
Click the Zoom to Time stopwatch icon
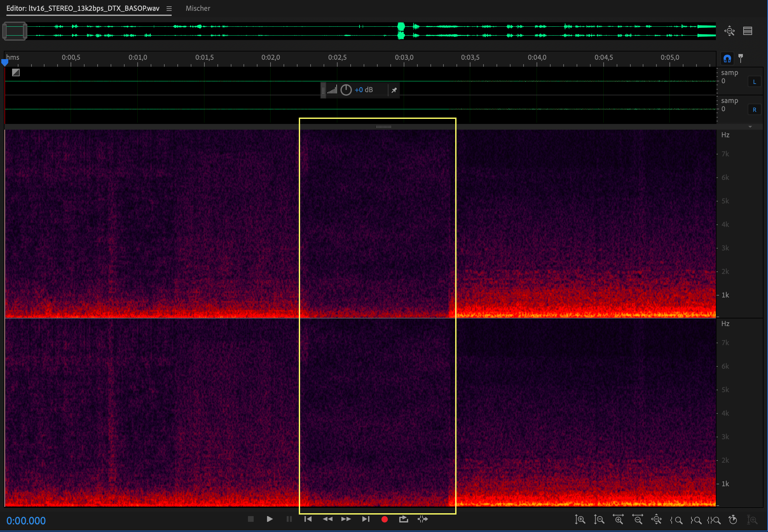(x=733, y=519)
